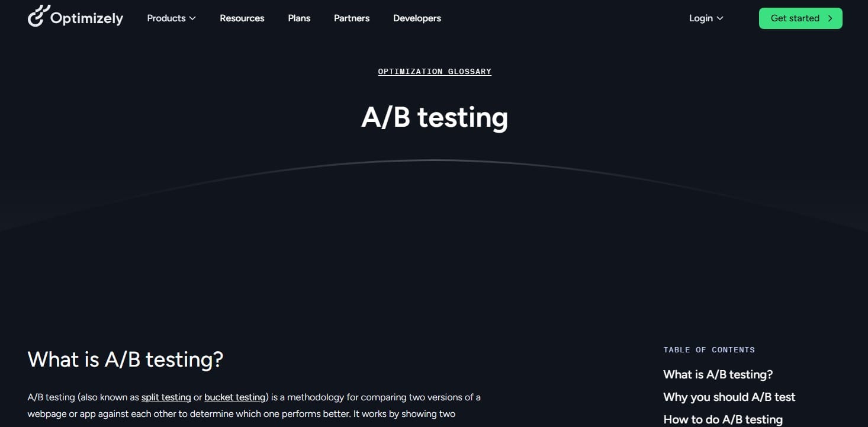This screenshot has width=868, height=427.
Task: Click the 'What is A/B testing?' article heading
Action: [125, 359]
